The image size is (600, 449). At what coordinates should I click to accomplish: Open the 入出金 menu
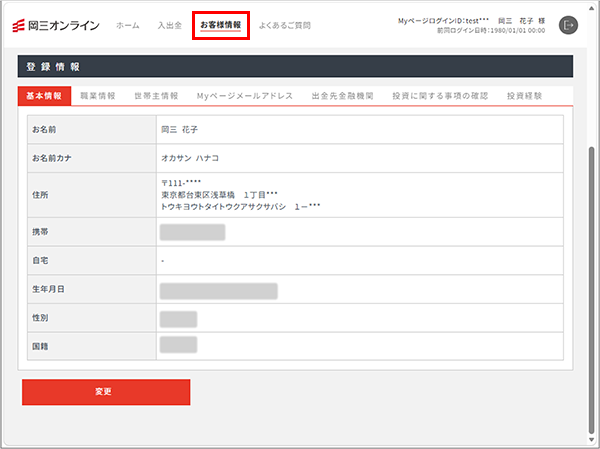point(170,26)
